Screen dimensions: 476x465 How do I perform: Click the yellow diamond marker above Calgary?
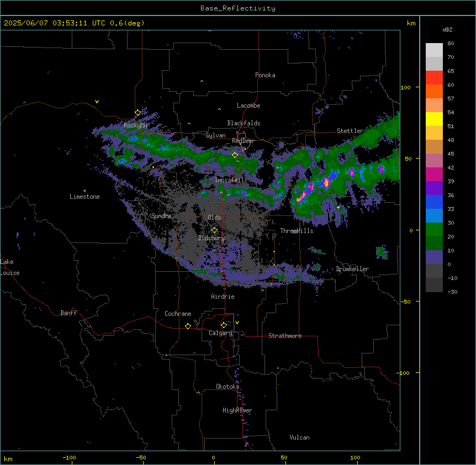[224, 325]
